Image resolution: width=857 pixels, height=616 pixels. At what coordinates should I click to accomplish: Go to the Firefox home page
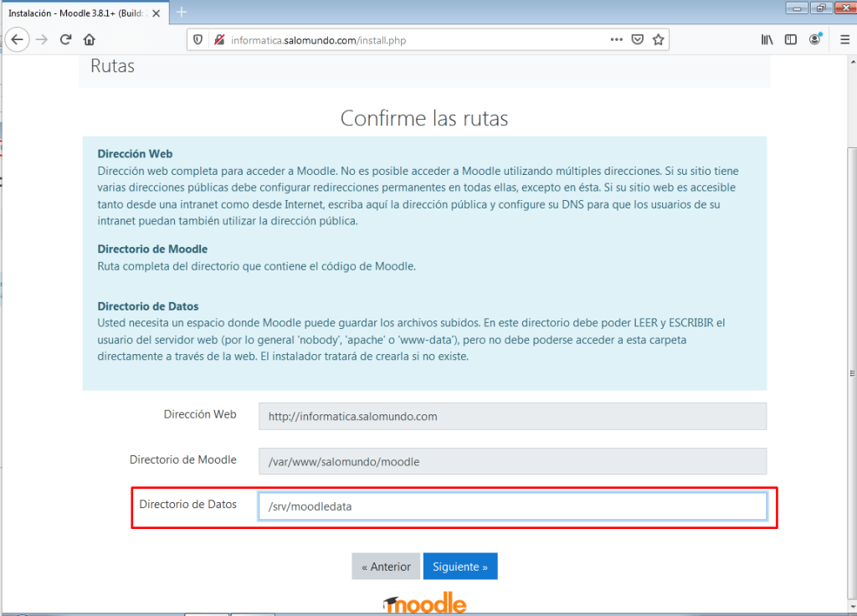[x=90, y=39]
